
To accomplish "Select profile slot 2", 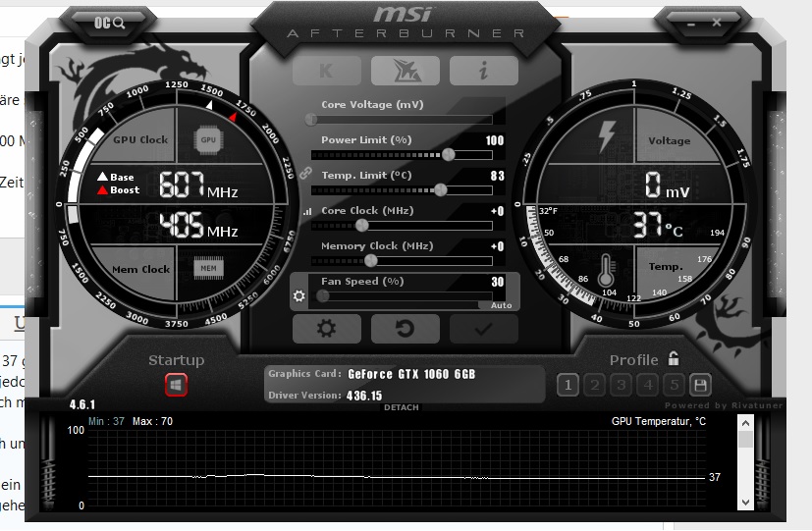I will 594,385.
